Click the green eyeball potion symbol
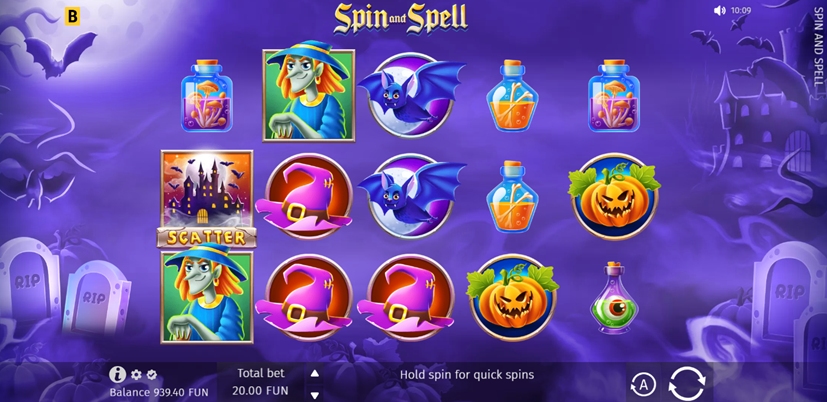 click(x=614, y=298)
